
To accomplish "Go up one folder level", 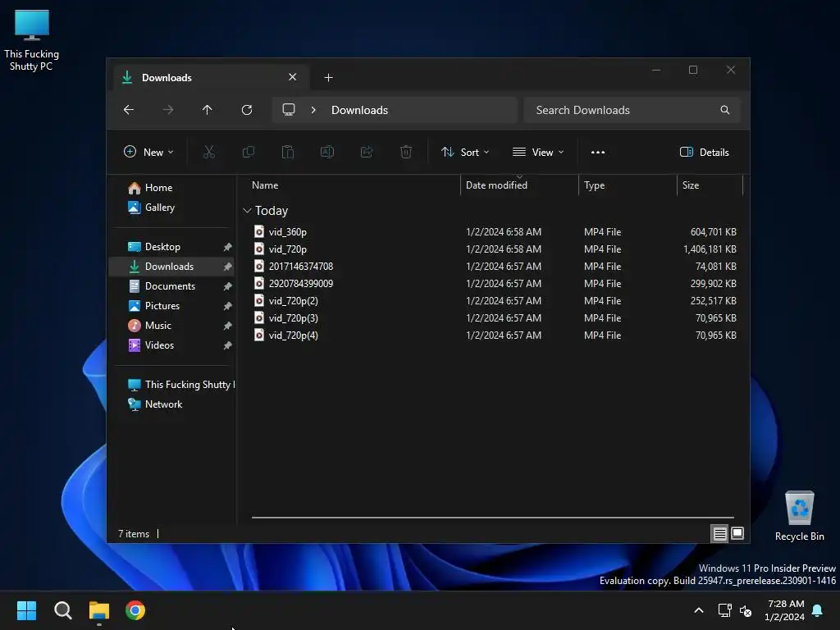I will [x=208, y=110].
